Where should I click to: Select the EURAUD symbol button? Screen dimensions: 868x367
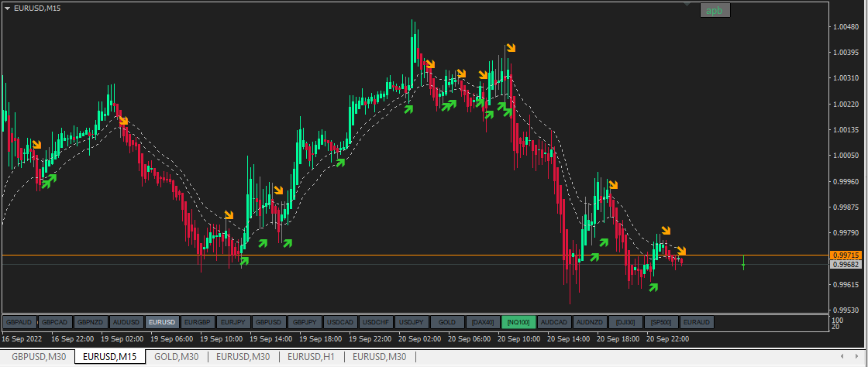tap(697, 322)
